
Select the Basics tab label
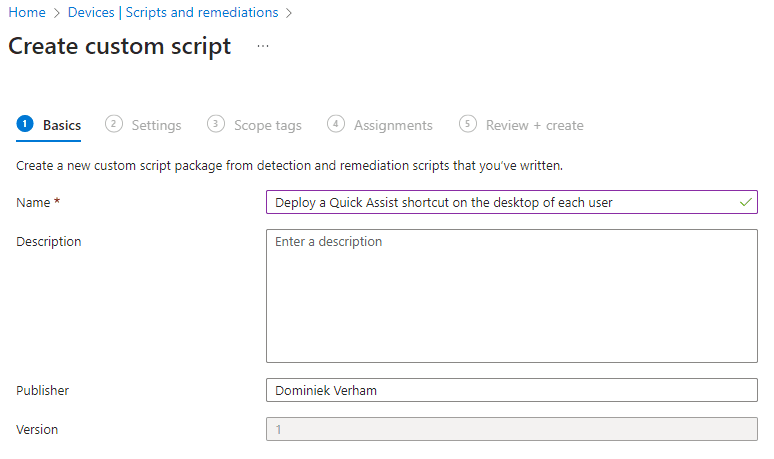point(62,126)
